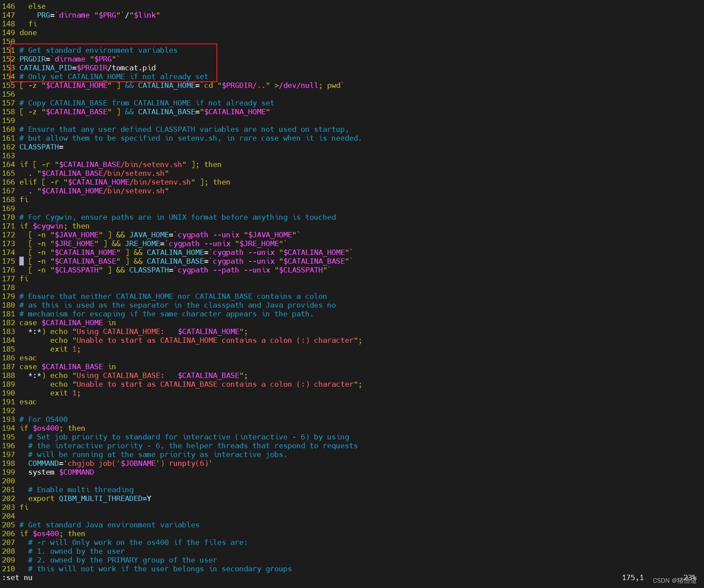Viewport: 704px width, 588px height.
Task: Click line number 200 in the gutter
Action: pos(8,481)
